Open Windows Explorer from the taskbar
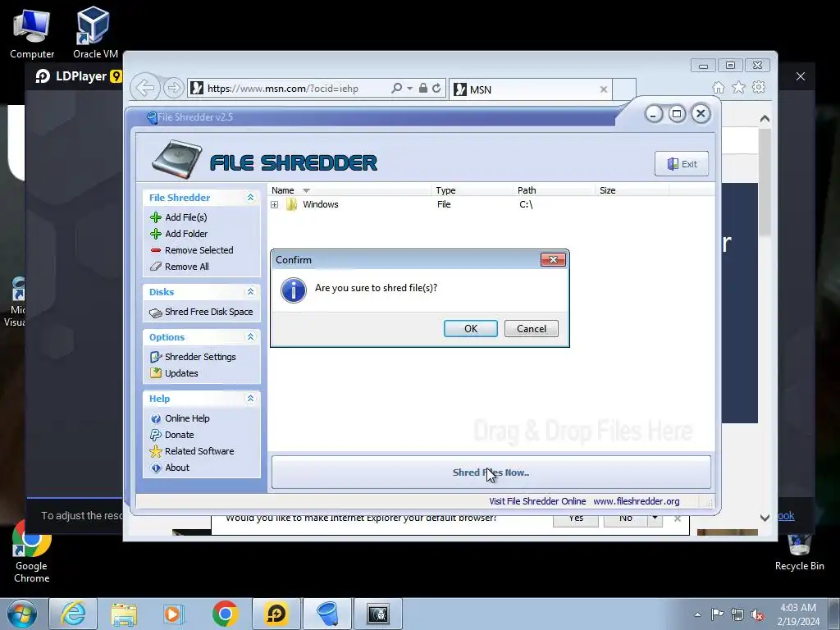840x630 pixels. tap(124, 614)
